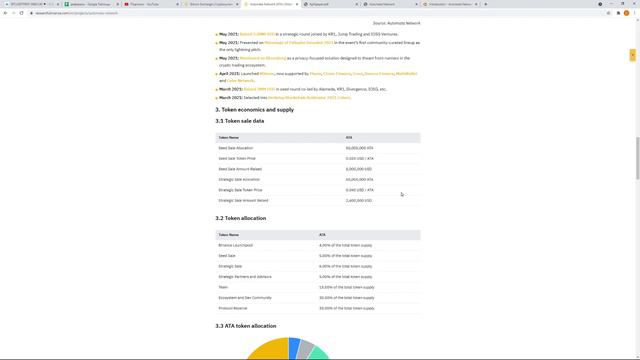The image size is (640, 360).
Task: Close the active Automata Network research tab
Action: (x=297, y=4)
